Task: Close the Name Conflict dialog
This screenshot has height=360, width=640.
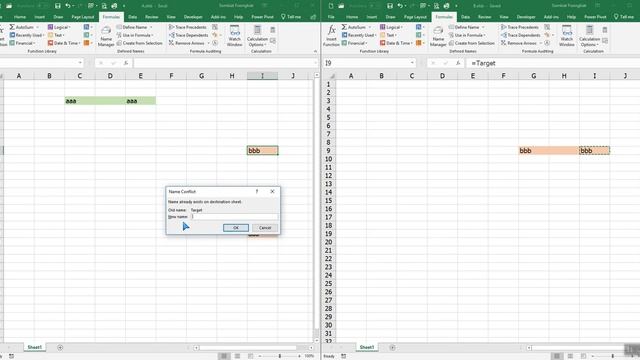Action: [x=272, y=191]
